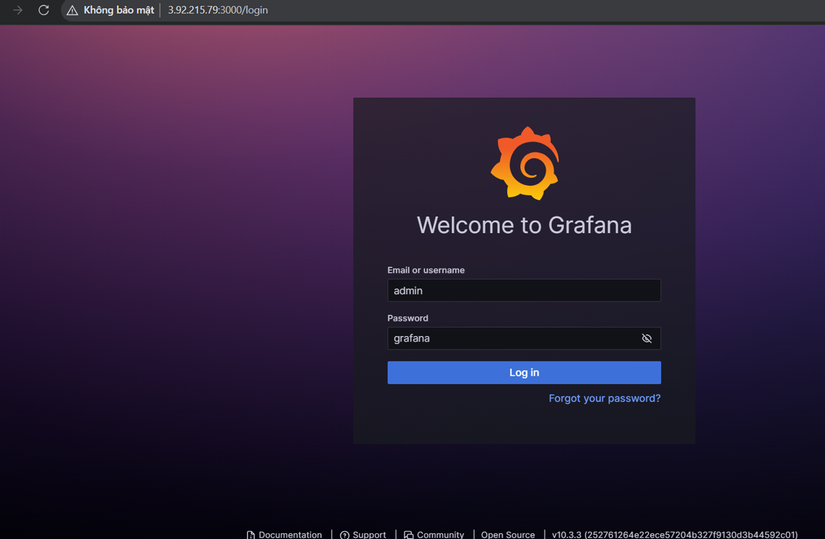The image size is (825, 539).
Task: Click the Password field label
Action: tap(408, 318)
